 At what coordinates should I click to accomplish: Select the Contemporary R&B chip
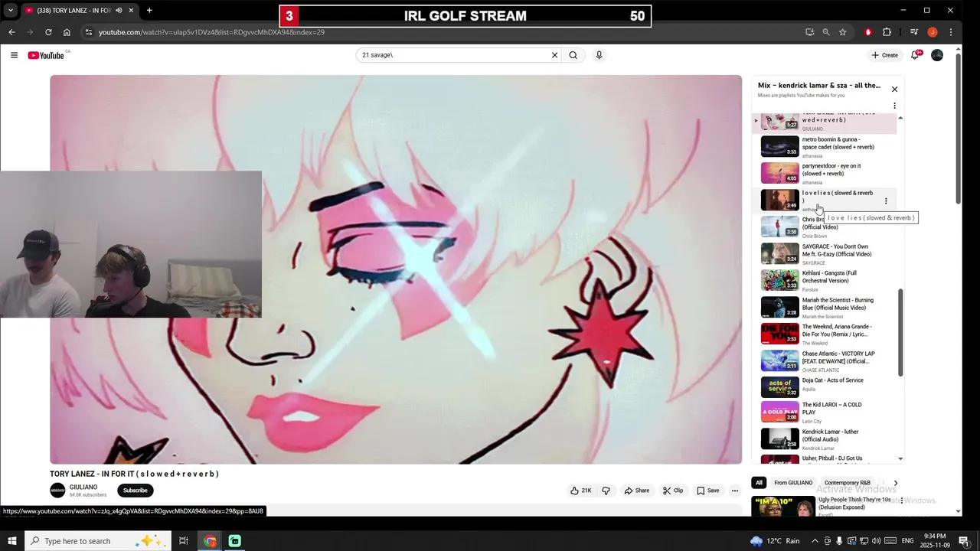(x=847, y=483)
